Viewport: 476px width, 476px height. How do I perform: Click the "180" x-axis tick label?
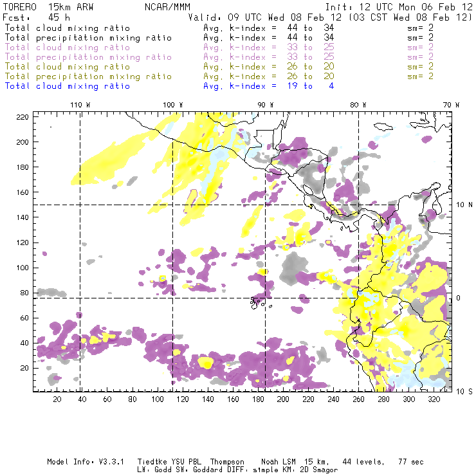coord(258,399)
